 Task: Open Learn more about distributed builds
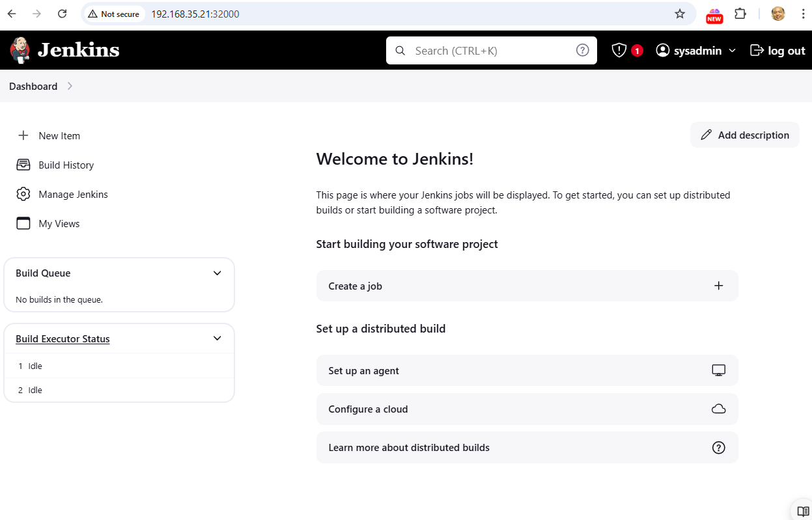(527, 447)
